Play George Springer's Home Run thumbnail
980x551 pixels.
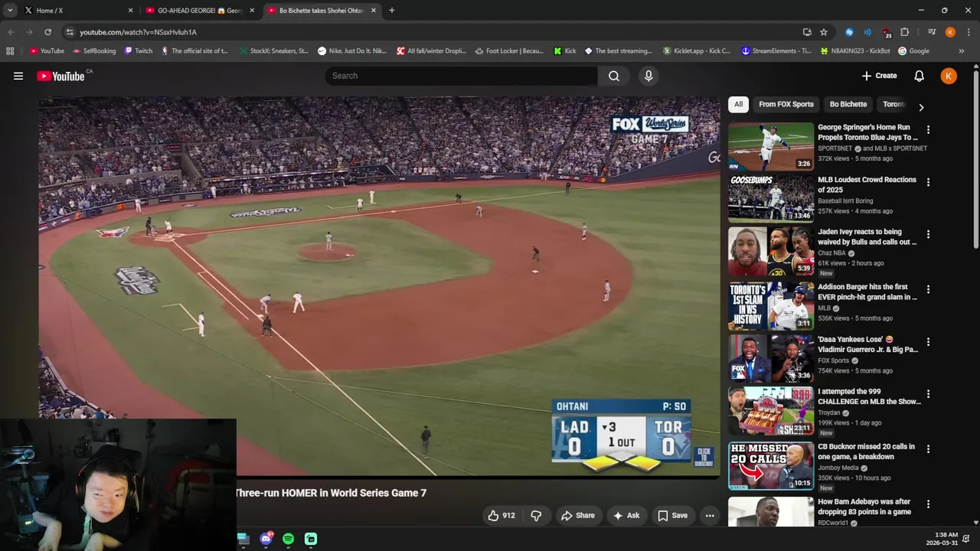[771, 147]
